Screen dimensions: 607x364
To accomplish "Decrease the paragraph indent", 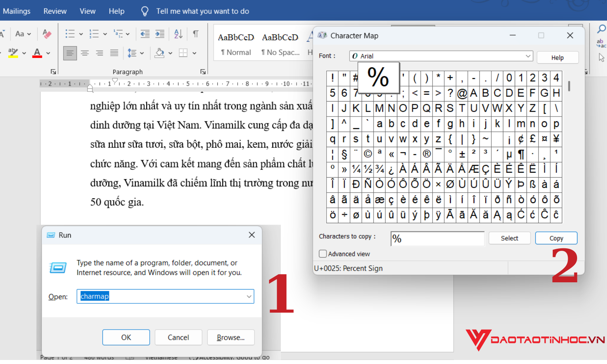I will pos(145,34).
